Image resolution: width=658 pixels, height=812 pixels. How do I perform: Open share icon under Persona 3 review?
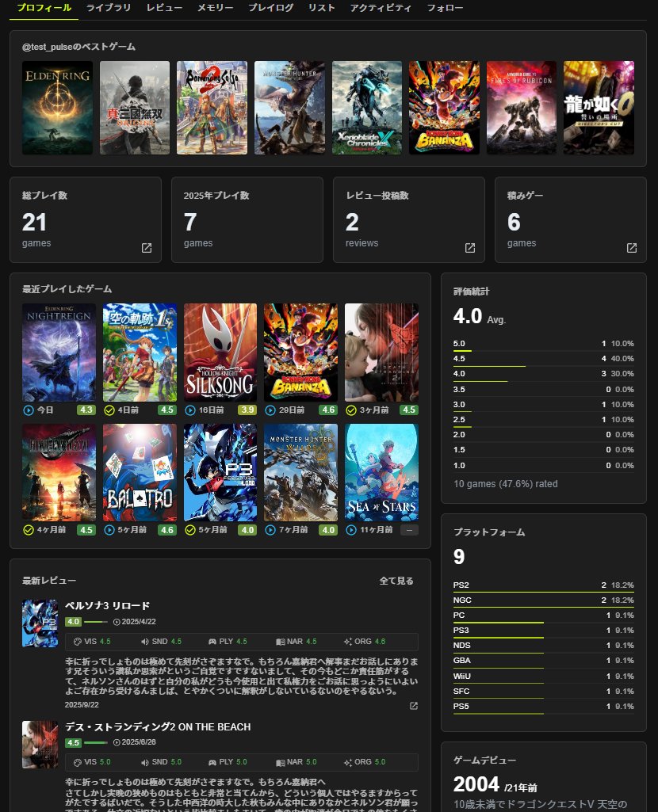(x=414, y=706)
